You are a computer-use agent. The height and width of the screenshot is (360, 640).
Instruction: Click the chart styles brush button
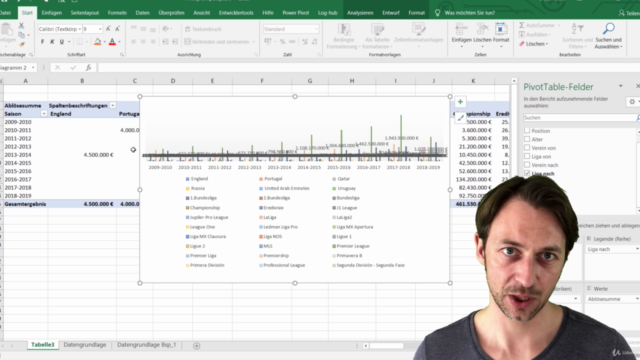pos(460,118)
